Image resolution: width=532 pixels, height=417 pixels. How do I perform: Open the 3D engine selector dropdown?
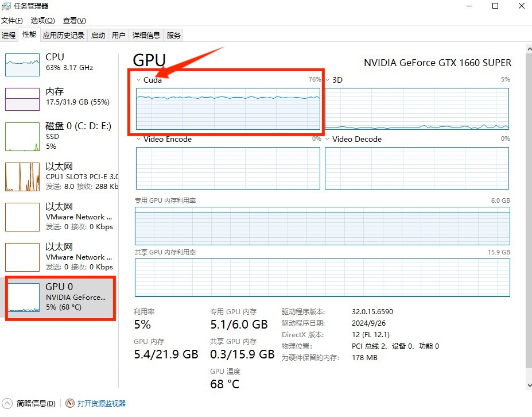(x=327, y=80)
